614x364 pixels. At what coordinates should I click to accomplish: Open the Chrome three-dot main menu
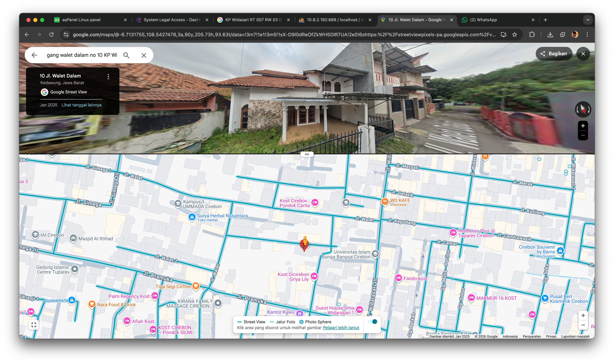pyautogui.click(x=587, y=35)
